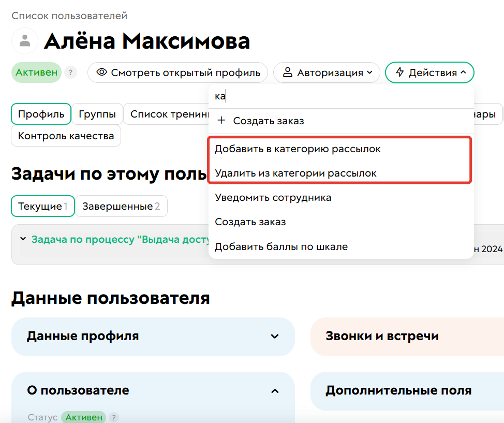The image size is (504, 423).
Task: Switch to the "Группы" tab
Action: point(97,114)
